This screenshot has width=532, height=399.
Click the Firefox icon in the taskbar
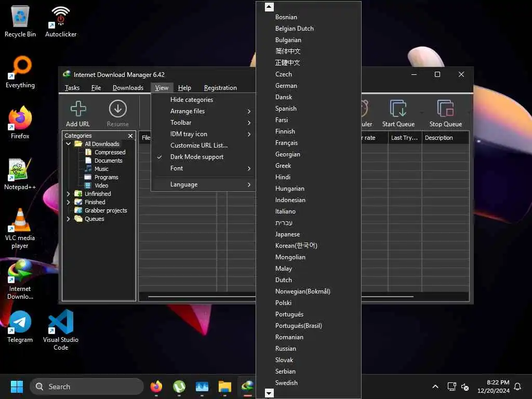coord(156,387)
